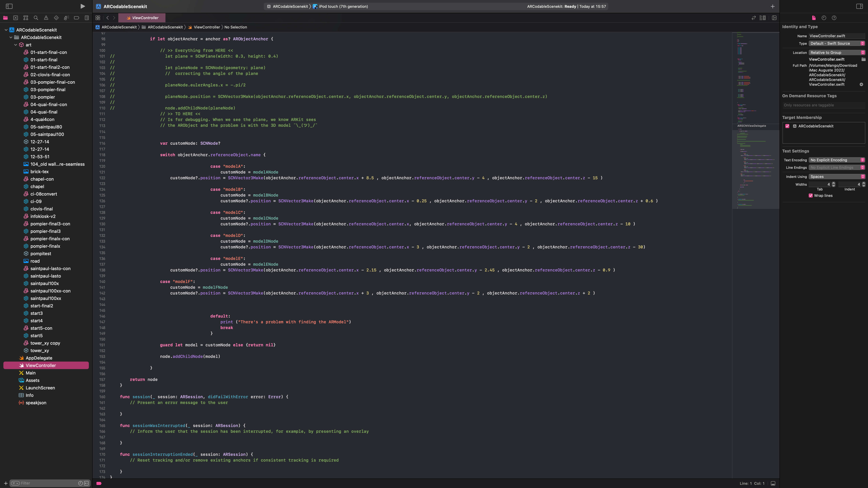The width and height of the screenshot is (868, 488).
Task: Open the Debug navigator spray icon
Action: 66,18
